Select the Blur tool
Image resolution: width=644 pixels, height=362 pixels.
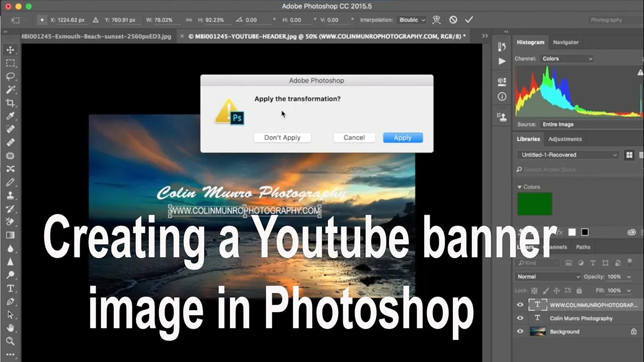[x=10, y=248]
